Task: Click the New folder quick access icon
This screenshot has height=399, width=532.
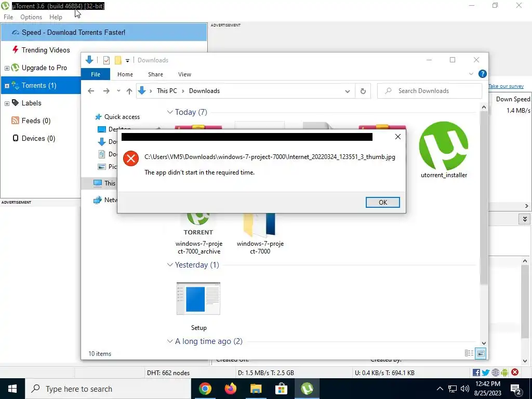Action: click(x=118, y=60)
